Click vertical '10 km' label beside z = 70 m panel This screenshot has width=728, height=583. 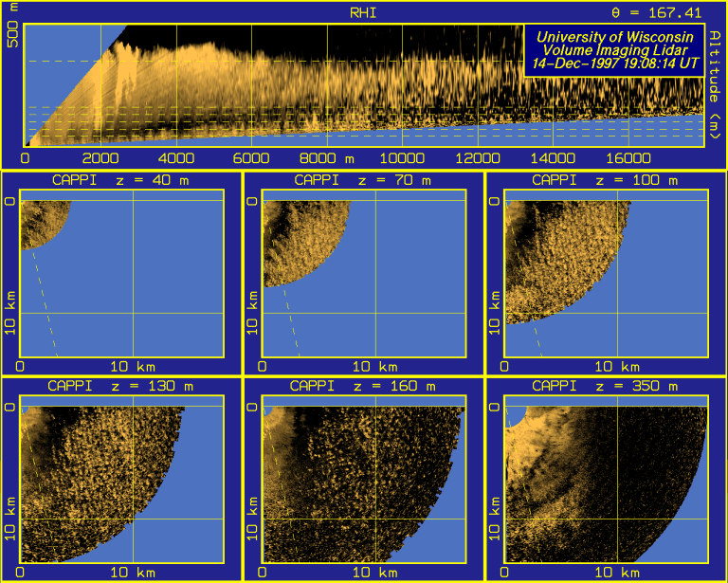pyautogui.click(x=253, y=313)
